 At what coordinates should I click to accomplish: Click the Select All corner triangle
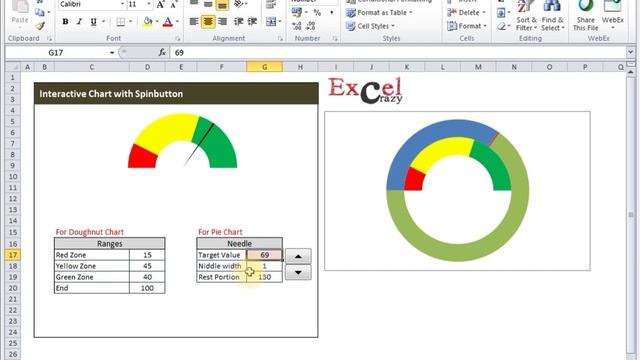pyautogui.click(x=13, y=67)
